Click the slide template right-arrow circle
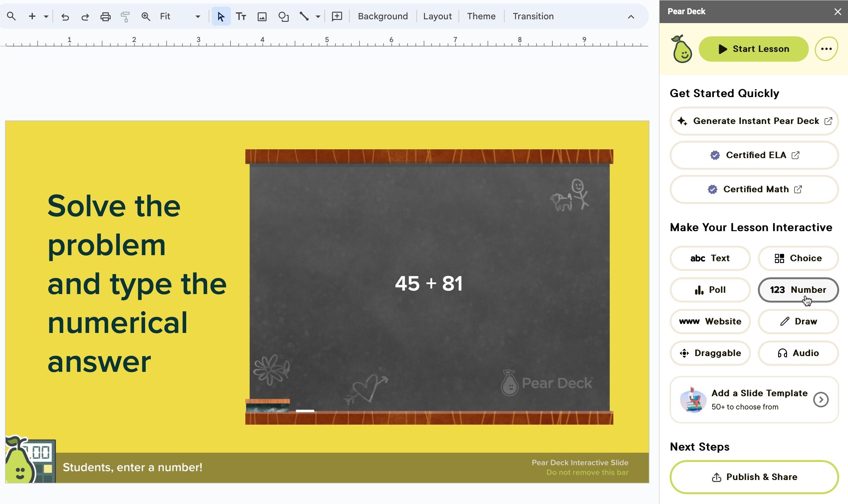848x504 pixels. coord(820,399)
